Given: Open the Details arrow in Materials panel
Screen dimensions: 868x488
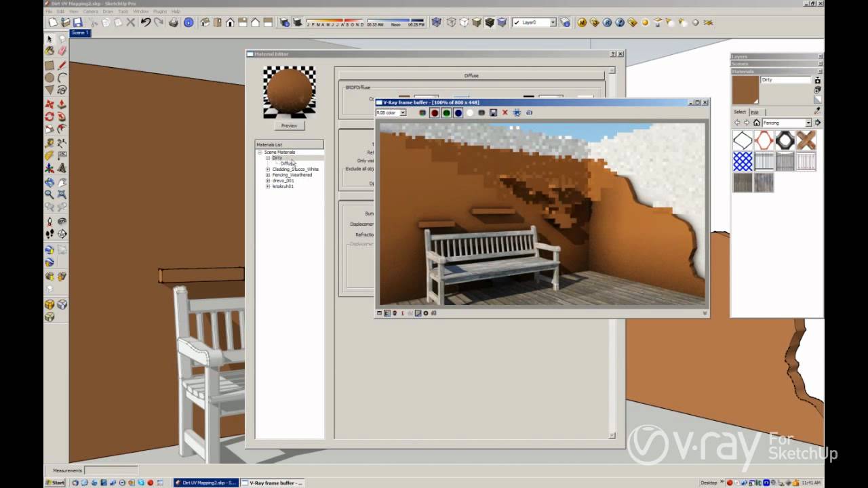Looking at the screenshot, I should point(817,123).
